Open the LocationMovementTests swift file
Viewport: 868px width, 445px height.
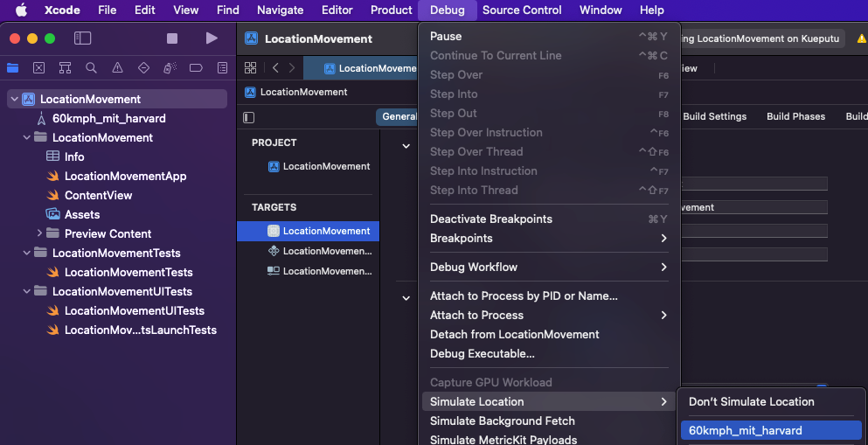tap(128, 272)
